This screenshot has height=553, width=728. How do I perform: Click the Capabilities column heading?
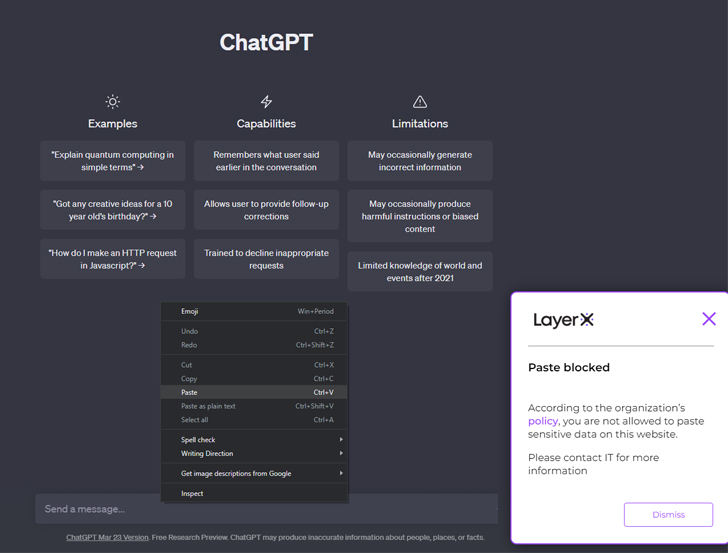tap(266, 124)
